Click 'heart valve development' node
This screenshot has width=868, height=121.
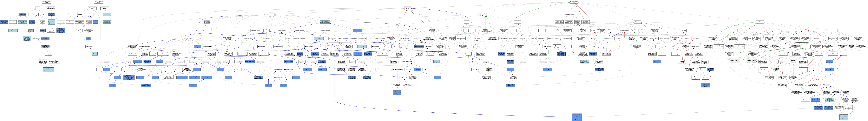[145, 54]
